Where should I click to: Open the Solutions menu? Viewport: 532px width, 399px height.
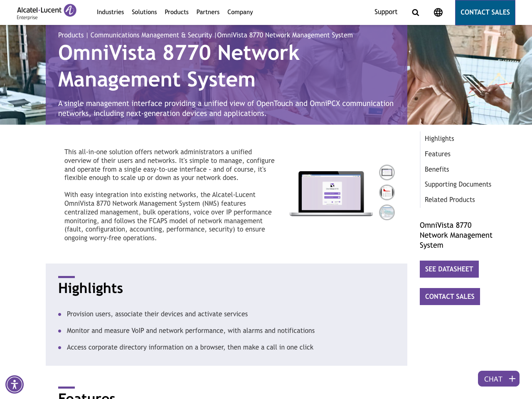[x=144, y=12]
